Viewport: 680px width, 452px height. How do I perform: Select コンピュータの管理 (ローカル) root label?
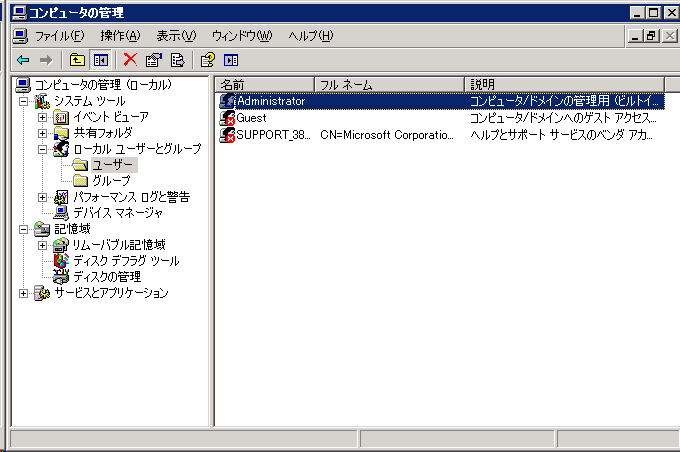click(103, 85)
